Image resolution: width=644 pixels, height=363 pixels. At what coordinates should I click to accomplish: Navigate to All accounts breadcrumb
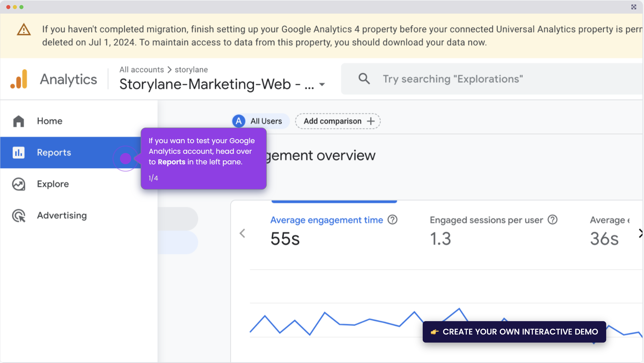(141, 70)
